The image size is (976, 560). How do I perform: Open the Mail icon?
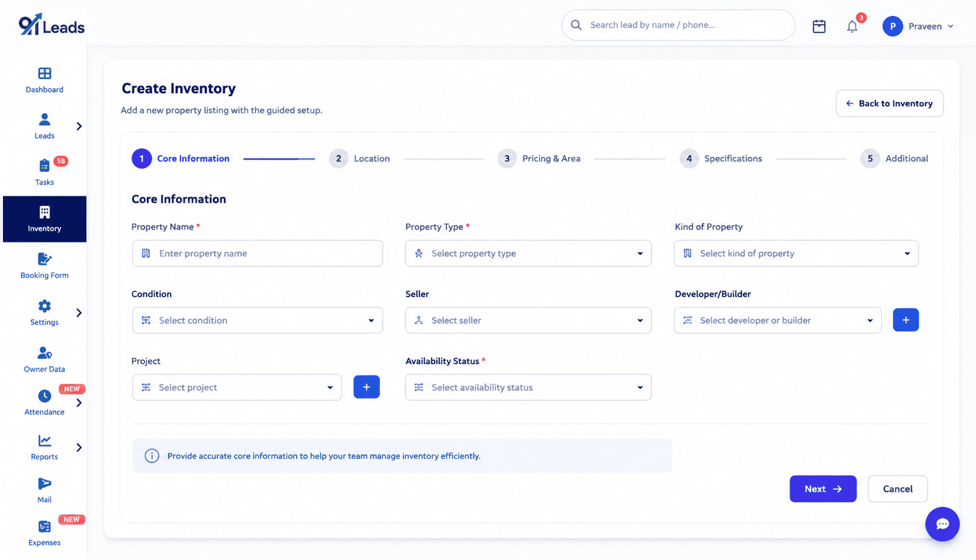pyautogui.click(x=44, y=484)
